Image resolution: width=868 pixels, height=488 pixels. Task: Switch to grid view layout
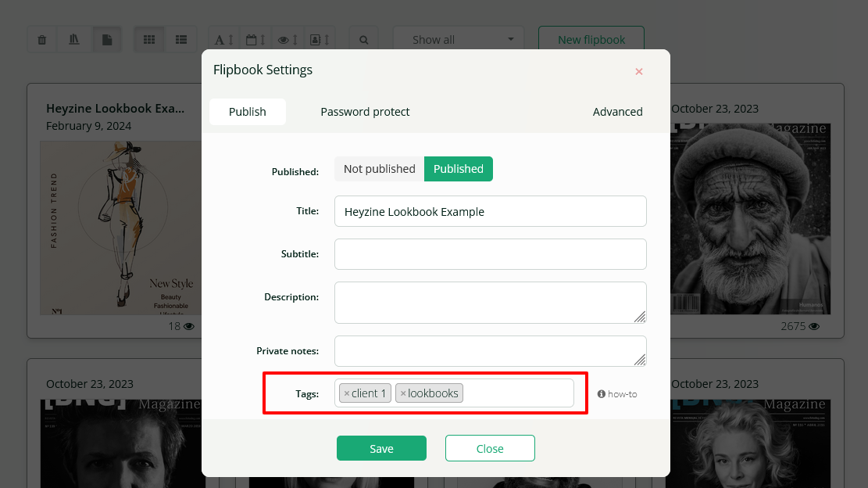click(149, 39)
